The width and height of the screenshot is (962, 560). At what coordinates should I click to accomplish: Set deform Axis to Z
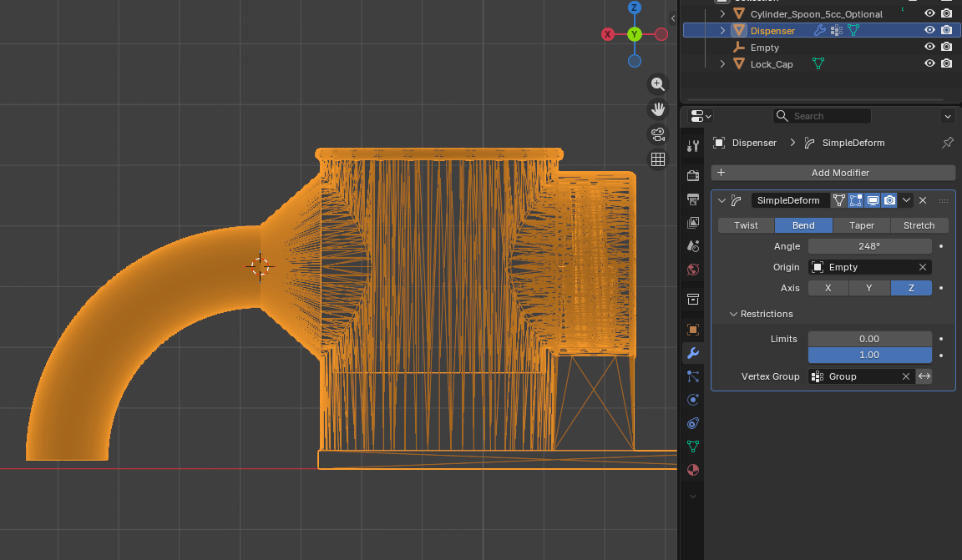point(911,288)
